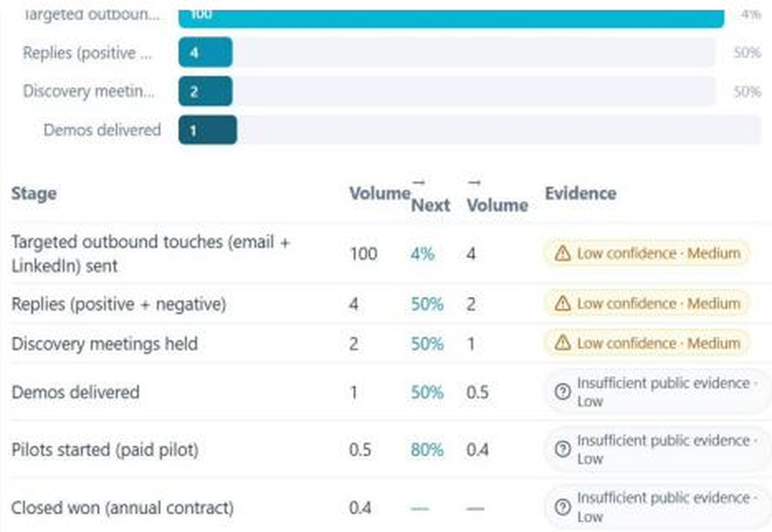Click the volume value 100 in the table
This screenshot has height=532, width=772.
[x=364, y=254]
